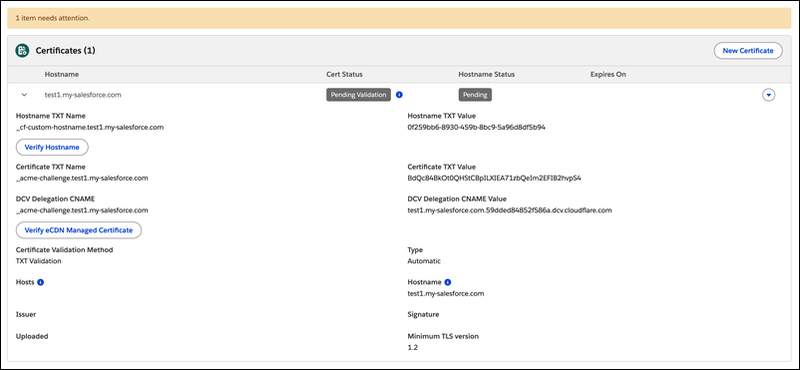Click the info icon beside Hostname label
800x370 pixels.
coord(447,282)
